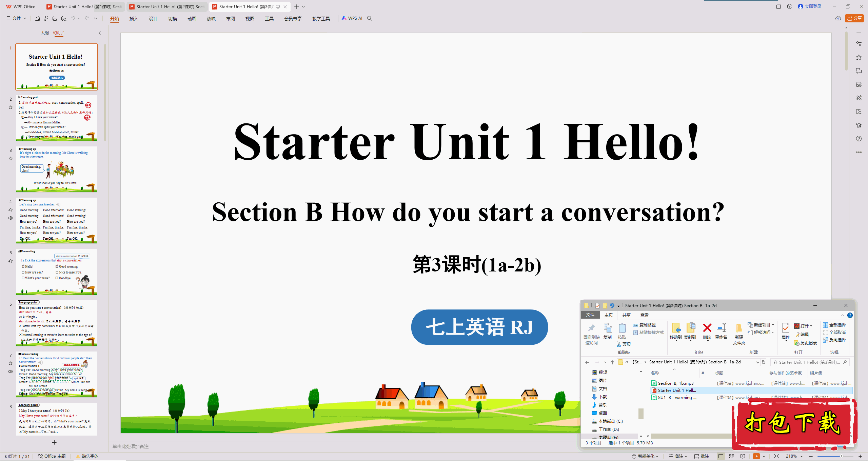
Task: Click 复制路径 in Explorer ribbon
Action: coord(645,325)
